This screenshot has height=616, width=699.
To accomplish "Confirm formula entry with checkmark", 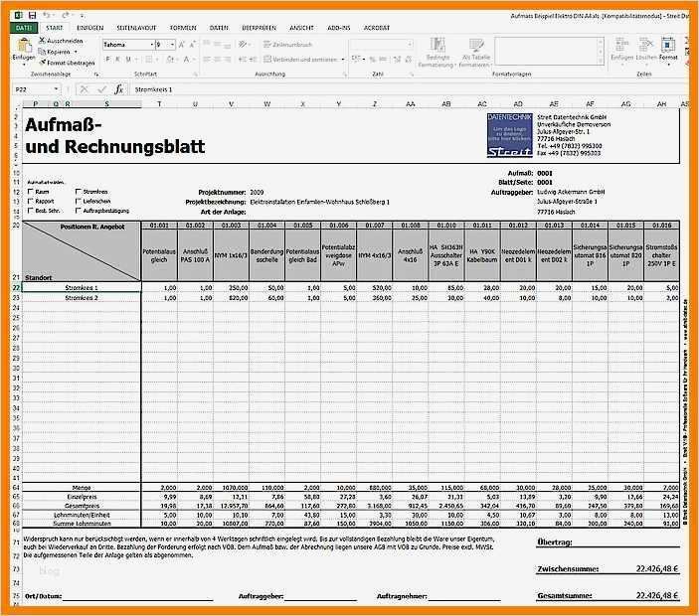I will click(101, 89).
